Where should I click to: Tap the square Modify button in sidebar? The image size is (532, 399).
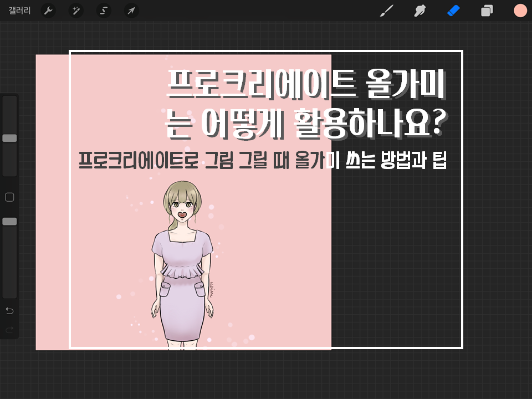pyautogui.click(x=9, y=197)
